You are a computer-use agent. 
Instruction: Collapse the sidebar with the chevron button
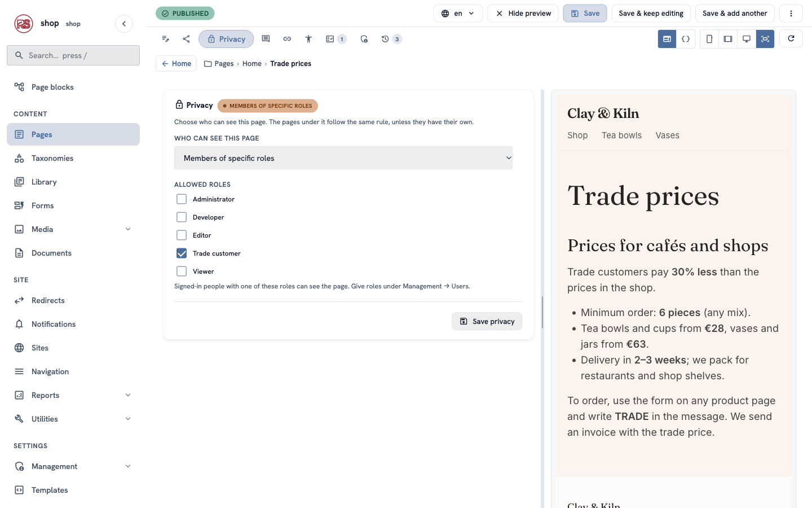click(124, 24)
